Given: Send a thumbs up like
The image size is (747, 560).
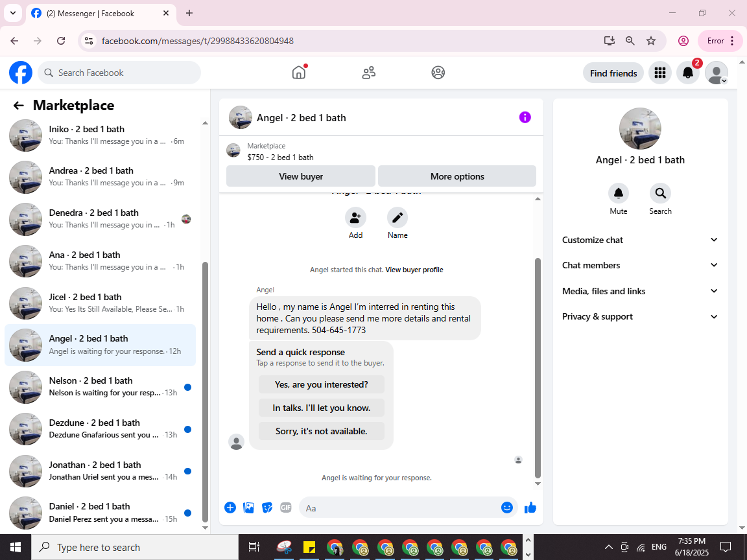Looking at the screenshot, I should pyautogui.click(x=530, y=507).
